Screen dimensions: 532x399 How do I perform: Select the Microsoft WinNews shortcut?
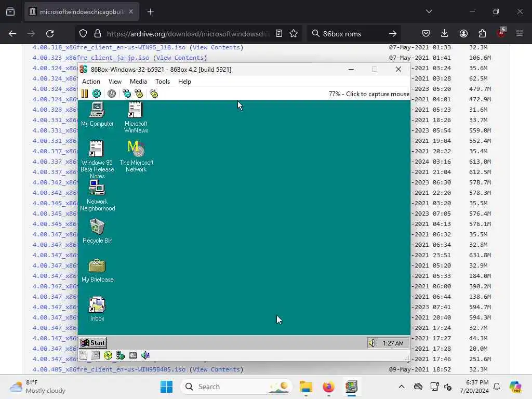coord(136,117)
